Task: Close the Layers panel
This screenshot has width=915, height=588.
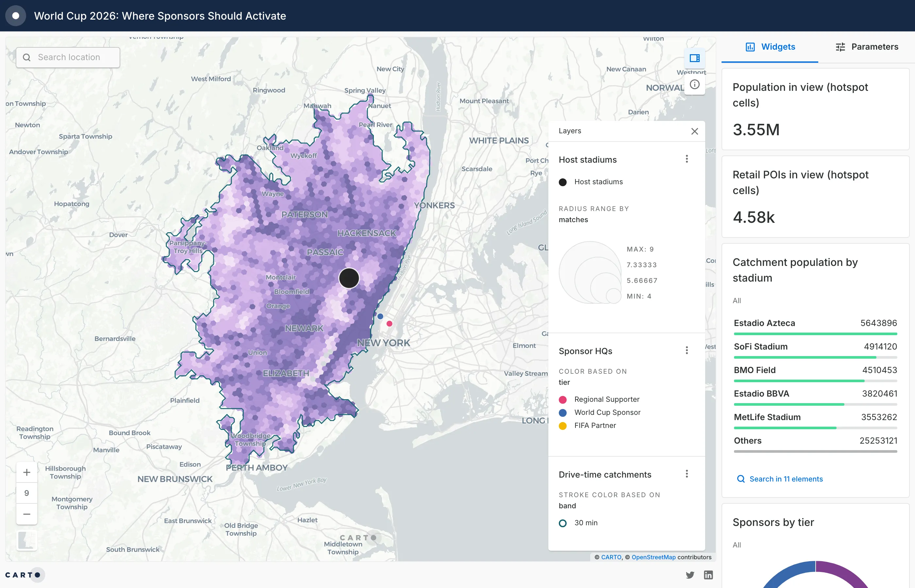Action: (694, 131)
